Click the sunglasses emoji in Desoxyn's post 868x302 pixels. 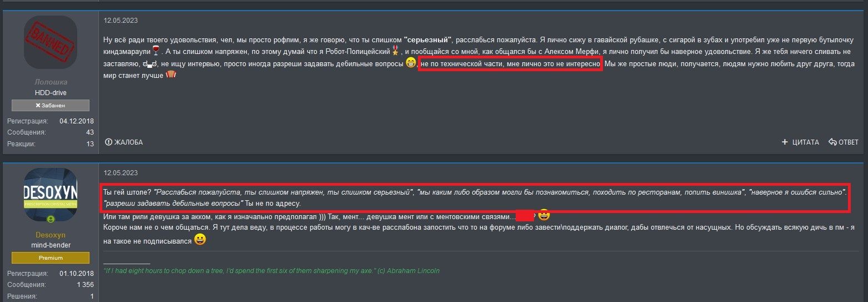[x=544, y=215]
